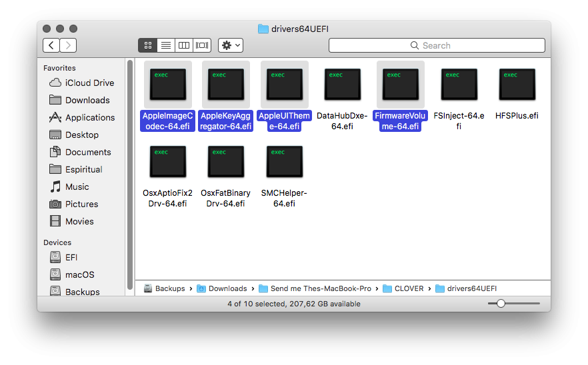
Task: Go back with the left arrow button
Action: click(x=51, y=45)
